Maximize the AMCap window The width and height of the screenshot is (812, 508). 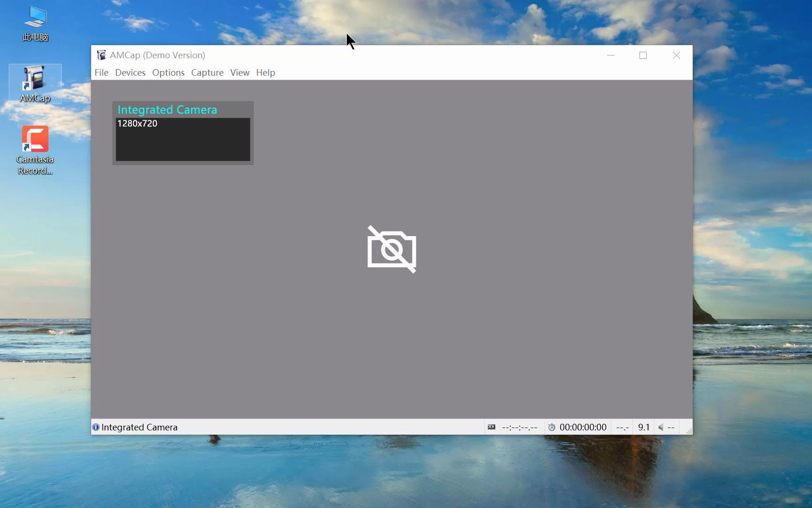pyautogui.click(x=643, y=55)
